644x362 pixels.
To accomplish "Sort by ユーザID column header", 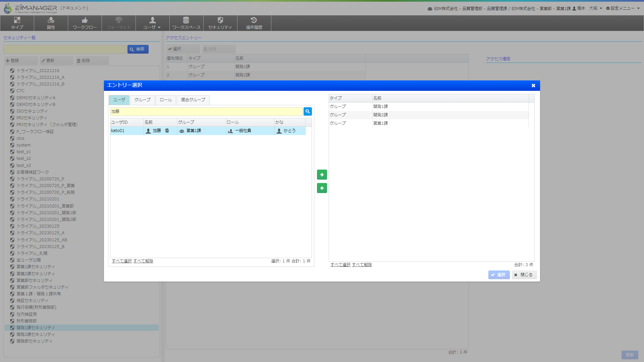I will pyautogui.click(x=127, y=122).
